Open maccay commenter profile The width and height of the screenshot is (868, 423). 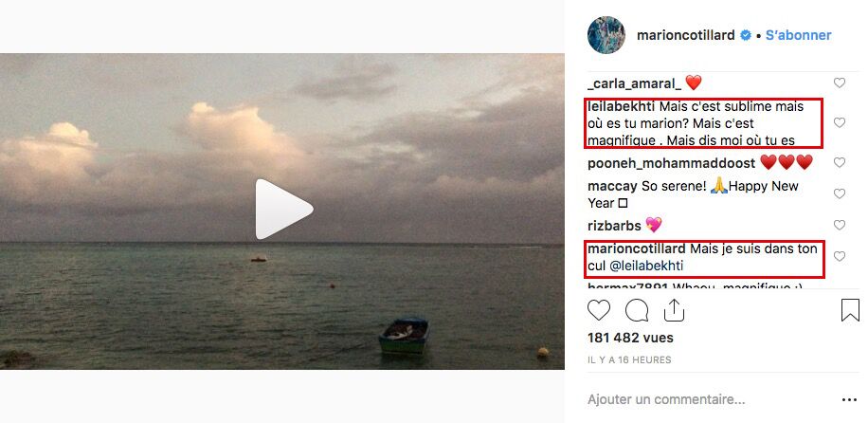[612, 186]
